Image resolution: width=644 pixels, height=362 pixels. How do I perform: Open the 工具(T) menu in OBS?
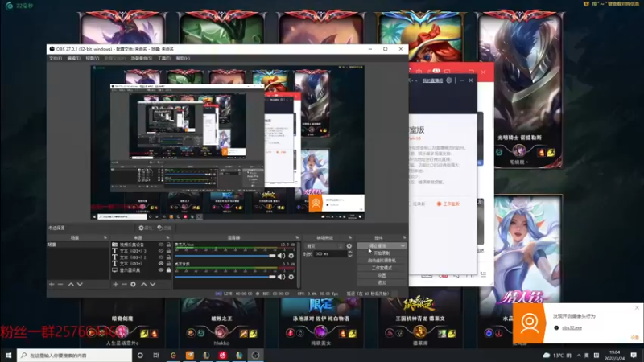tap(164, 58)
